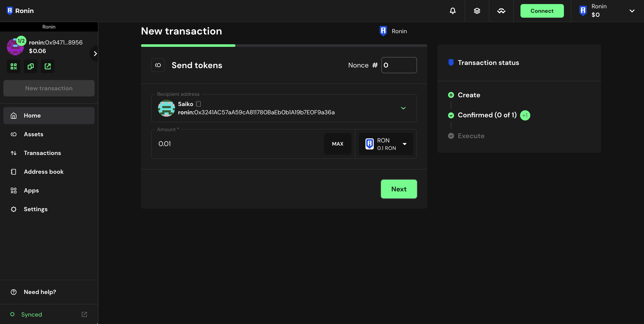Click the Connect wallet button
This screenshot has height=324, width=644.
pyautogui.click(x=542, y=11)
